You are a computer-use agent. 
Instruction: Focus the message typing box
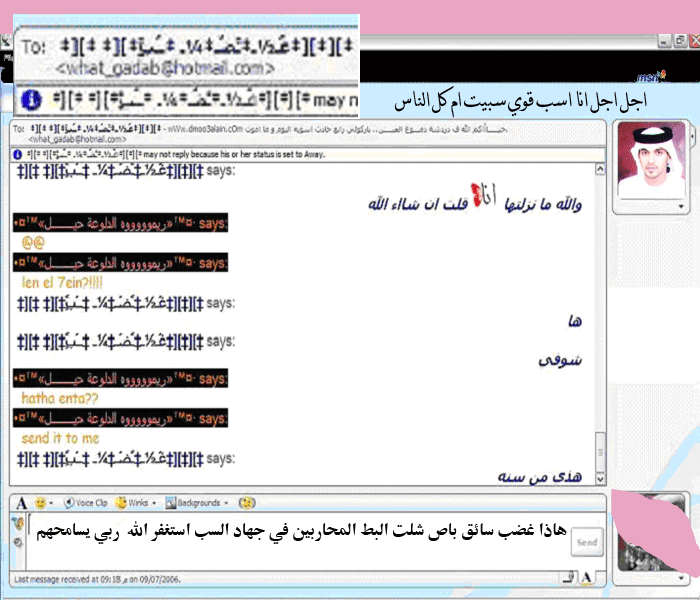pyautogui.click(x=299, y=542)
